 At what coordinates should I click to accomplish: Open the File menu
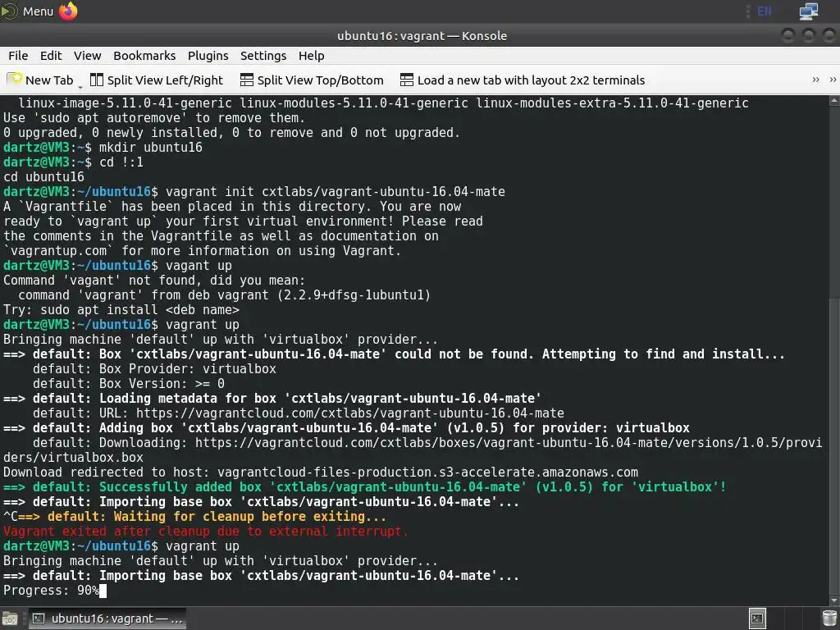(18, 56)
